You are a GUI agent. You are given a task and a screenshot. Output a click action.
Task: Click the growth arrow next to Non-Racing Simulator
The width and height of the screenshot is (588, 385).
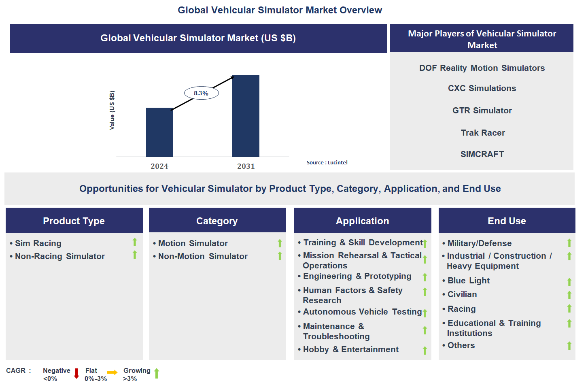(x=134, y=255)
